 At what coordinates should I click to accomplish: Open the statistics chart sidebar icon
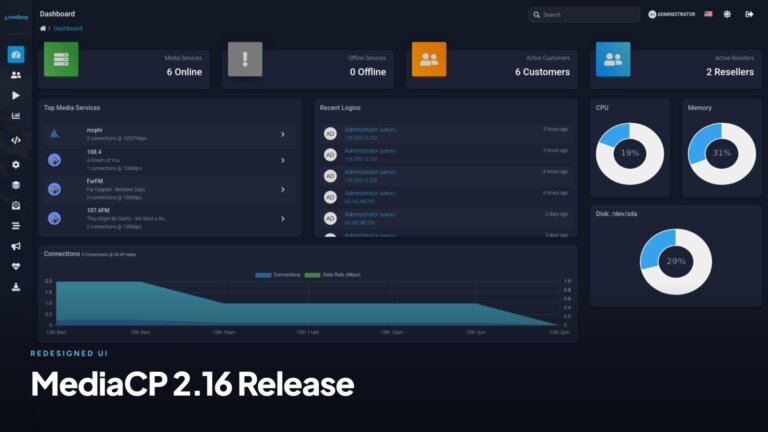point(16,116)
